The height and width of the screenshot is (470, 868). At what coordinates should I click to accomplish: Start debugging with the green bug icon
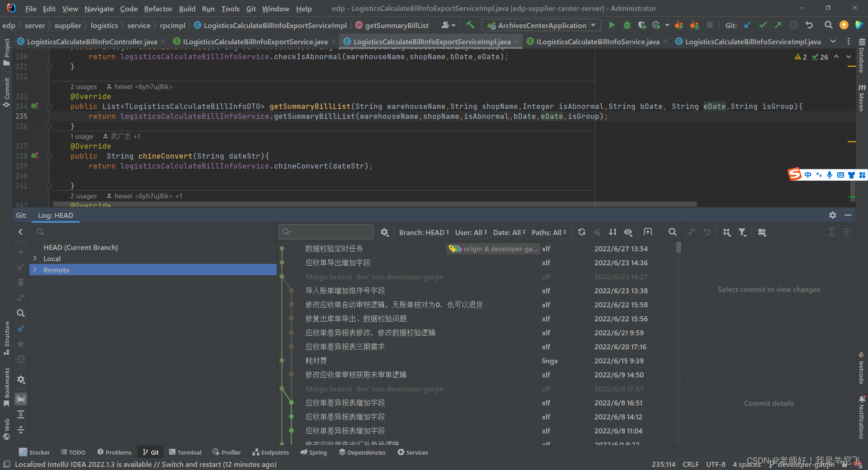(x=627, y=25)
